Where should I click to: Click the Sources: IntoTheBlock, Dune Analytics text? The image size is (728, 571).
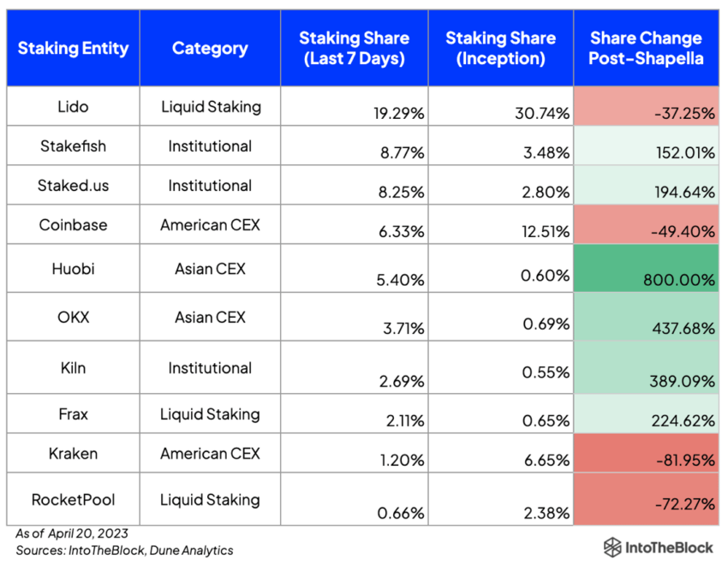pos(124,550)
